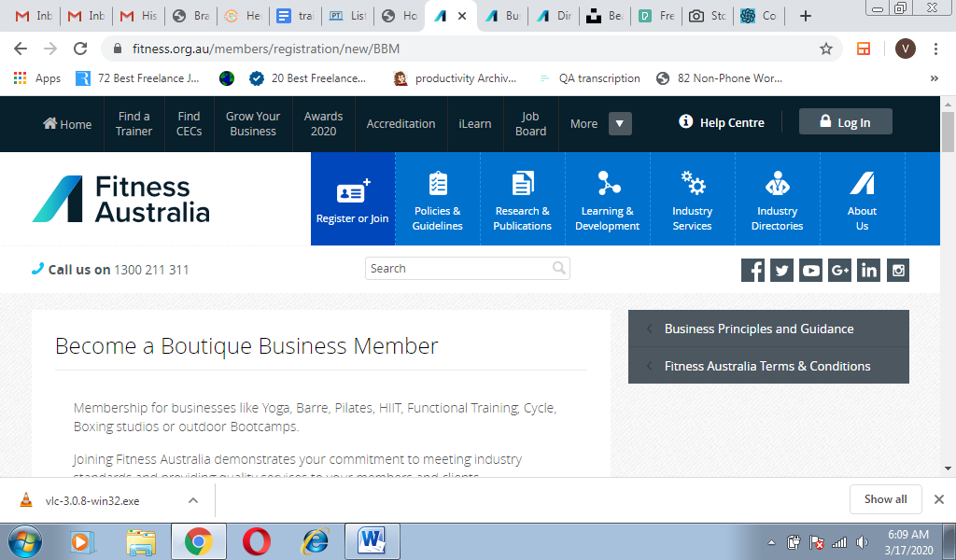This screenshot has width=956, height=560.
Task: Open the Home nav item
Action: (x=67, y=124)
